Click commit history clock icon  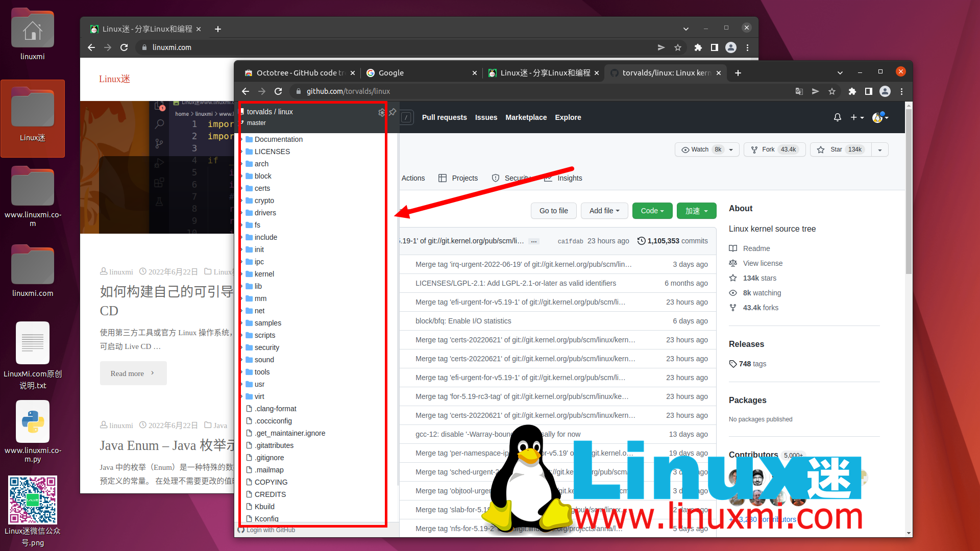coord(641,241)
